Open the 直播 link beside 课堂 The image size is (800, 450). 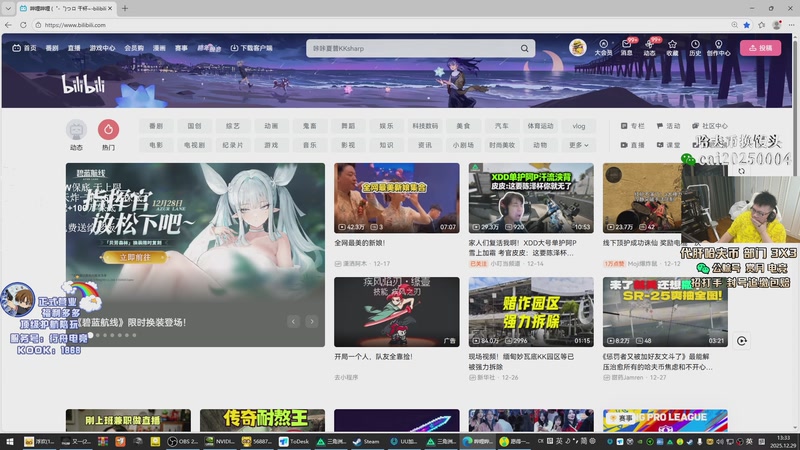coord(633,145)
